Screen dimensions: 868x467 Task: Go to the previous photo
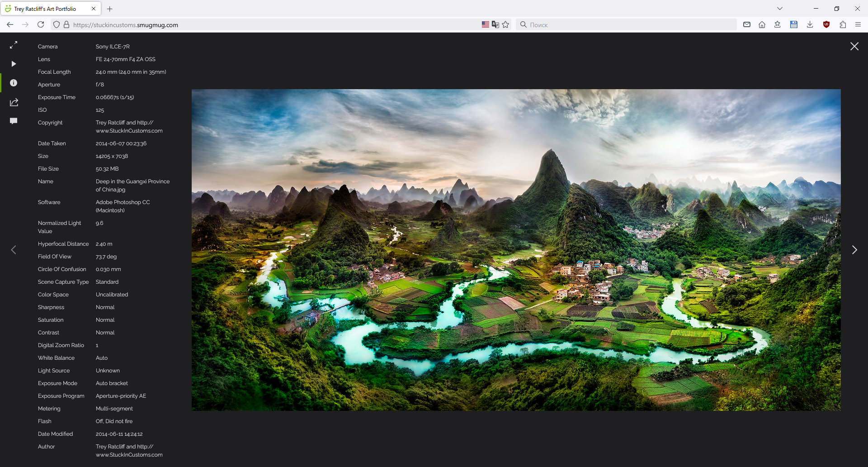coord(14,250)
